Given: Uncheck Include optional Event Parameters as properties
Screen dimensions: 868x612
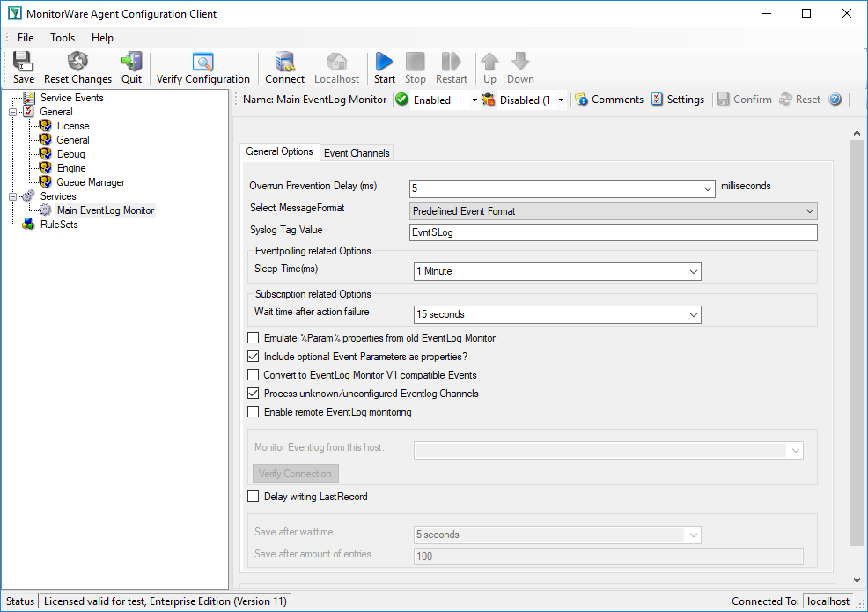Looking at the screenshot, I should point(253,357).
